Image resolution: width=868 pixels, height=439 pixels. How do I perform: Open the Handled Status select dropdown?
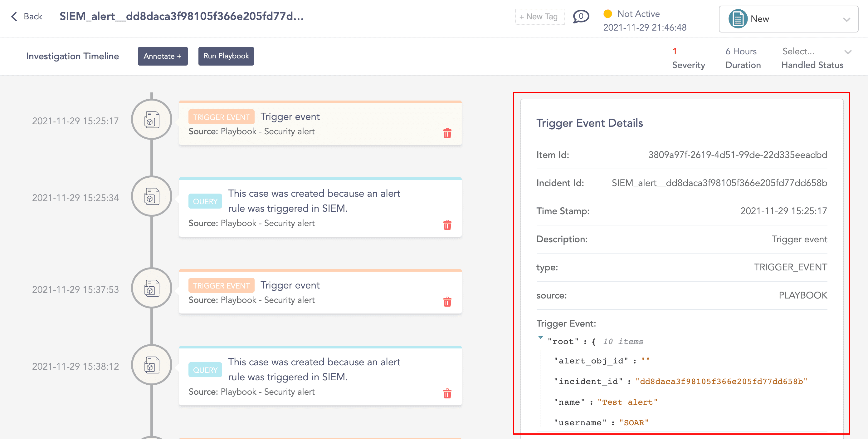848,52
